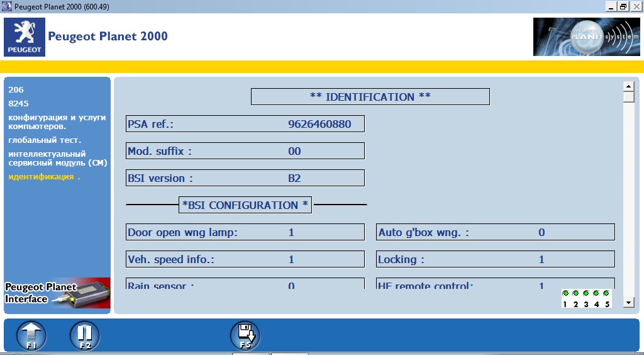644x355 pixels.
Task: Click the green indicator LED number 3
Action: [x=586, y=293]
